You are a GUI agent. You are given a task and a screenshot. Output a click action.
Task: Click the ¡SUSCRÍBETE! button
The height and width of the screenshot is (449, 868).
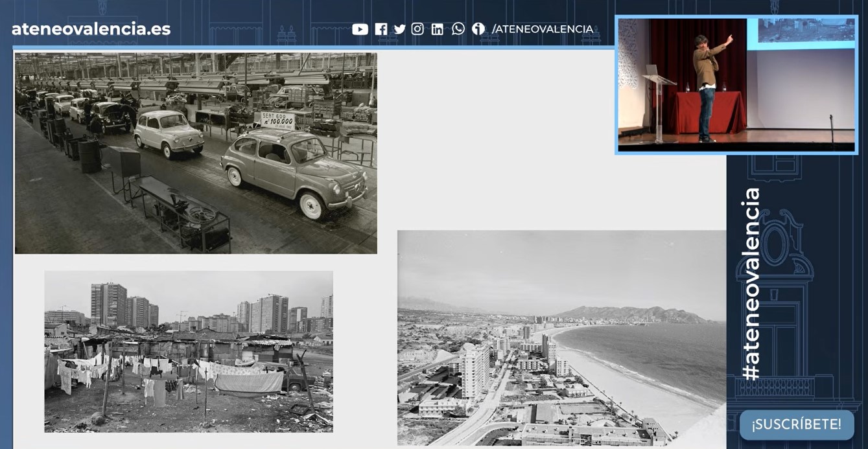coord(797,425)
